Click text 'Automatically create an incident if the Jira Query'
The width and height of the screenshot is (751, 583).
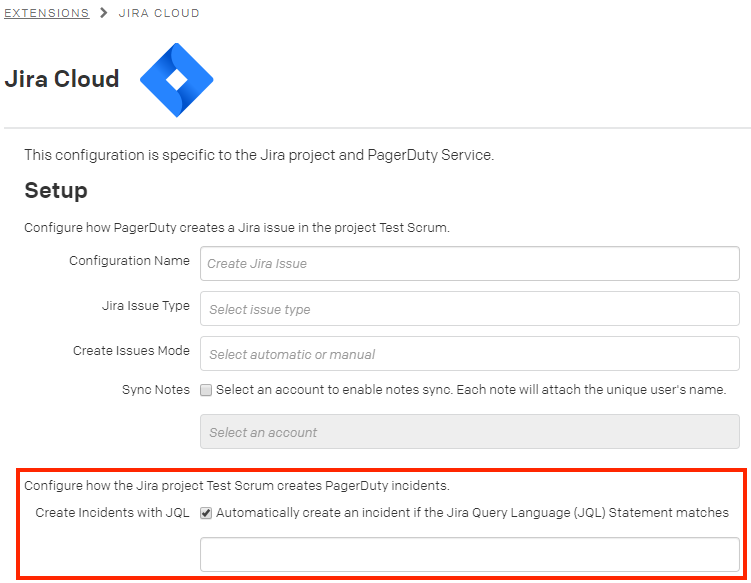[x=361, y=513]
